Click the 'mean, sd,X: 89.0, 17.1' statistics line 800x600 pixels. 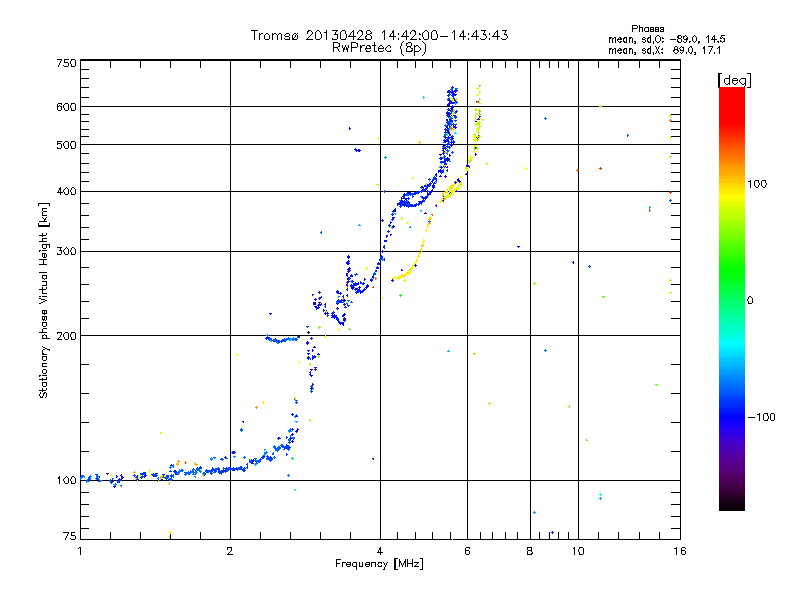664,50
